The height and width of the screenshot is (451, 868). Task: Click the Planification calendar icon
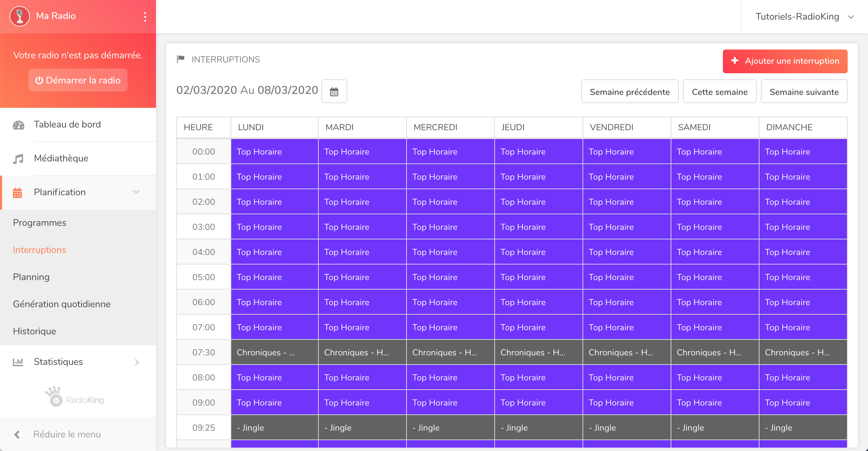(x=17, y=193)
